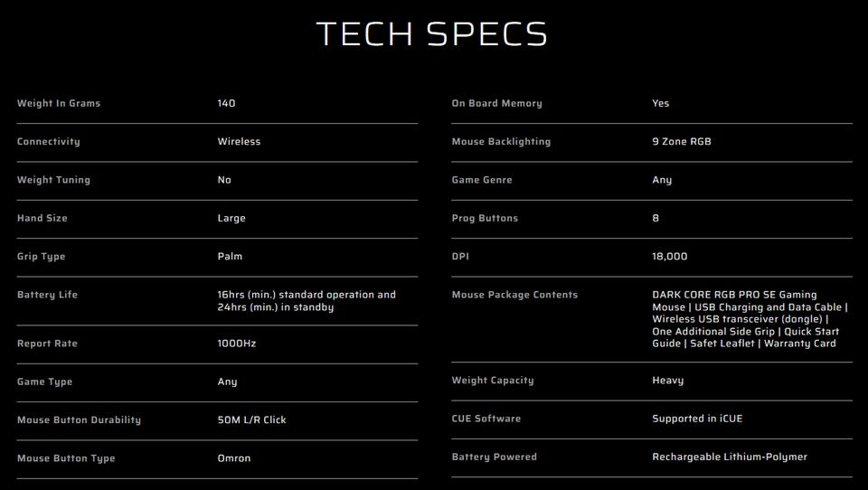Click the On Board Memory label

tap(496, 103)
